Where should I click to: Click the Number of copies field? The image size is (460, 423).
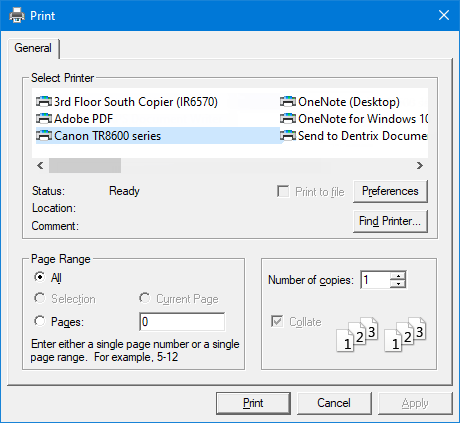pos(375,280)
